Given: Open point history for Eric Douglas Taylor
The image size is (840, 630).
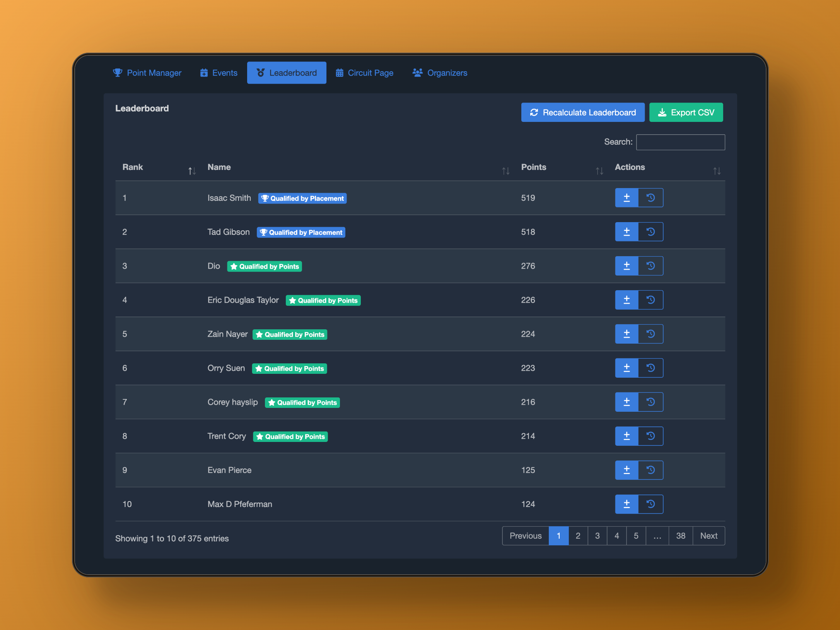Looking at the screenshot, I should pyautogui.click(x=650, y=300).
